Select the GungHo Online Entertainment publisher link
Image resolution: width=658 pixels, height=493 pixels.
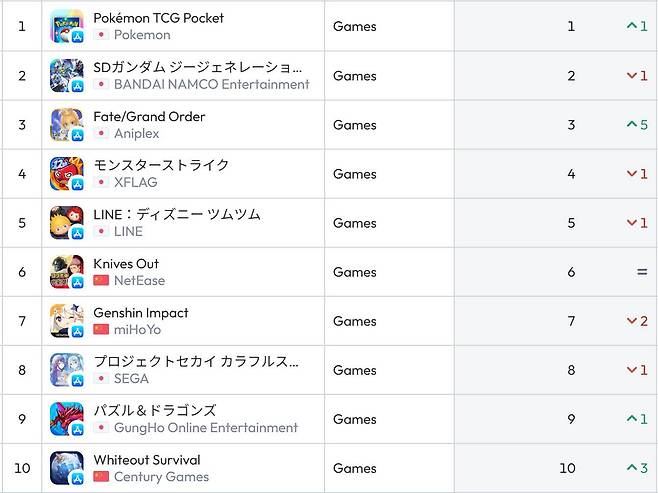click(x=205, y=428)
